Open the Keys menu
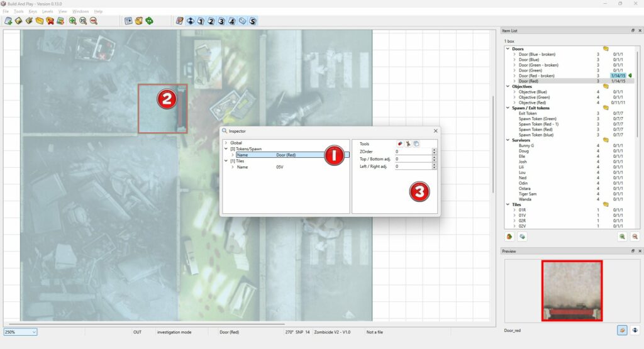 [x=33, y=11]
